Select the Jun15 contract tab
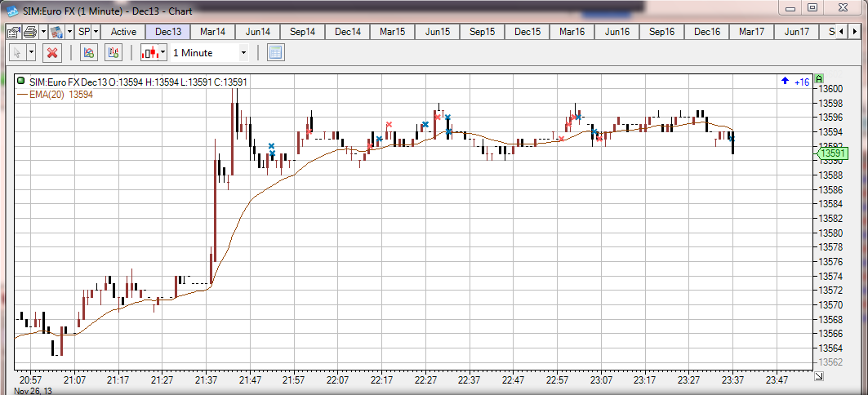868x395 pixels. tap(438, 32)
